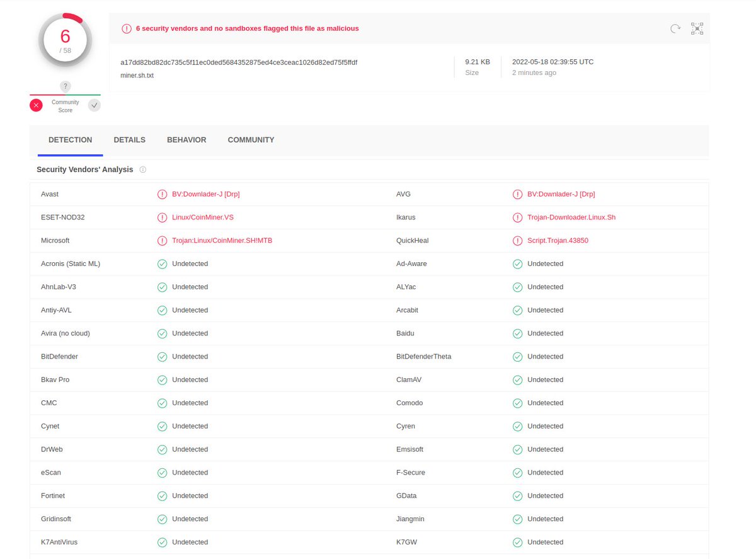Click the green check icon for ClamAV
756x559 pixels.
(x=517, y=379)
